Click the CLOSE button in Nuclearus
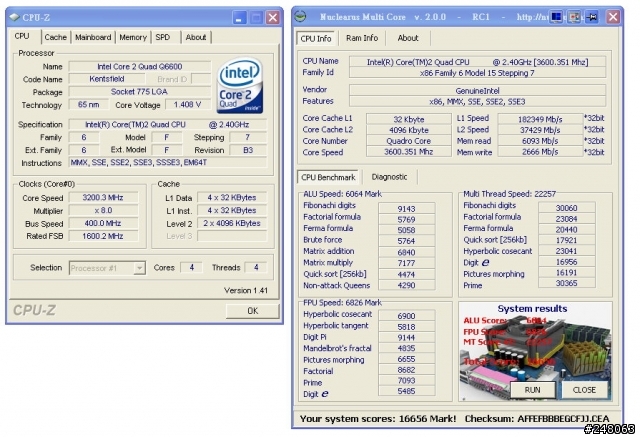Screen dimensions: 640x437 pyautogui.click(x=584, y=390)
